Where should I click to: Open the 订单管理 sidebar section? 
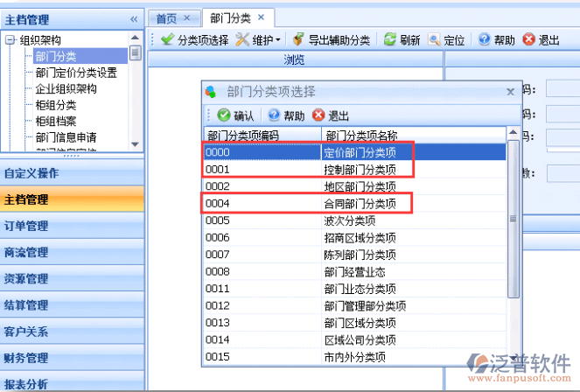click(x=26, y=227)
